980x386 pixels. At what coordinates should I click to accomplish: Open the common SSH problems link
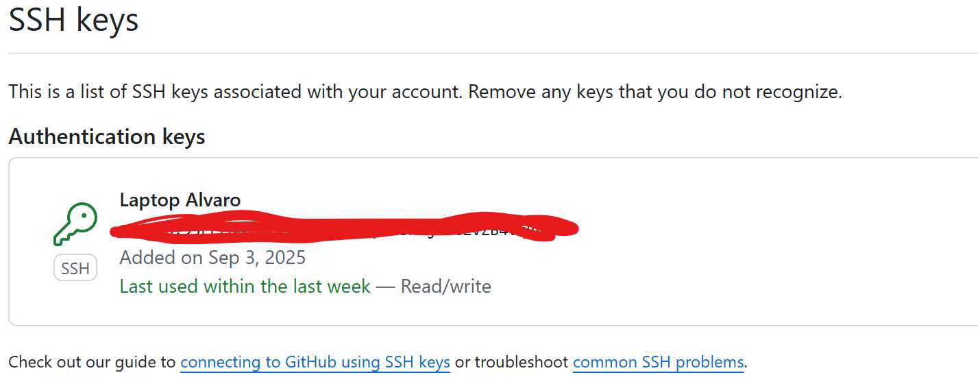(658, 362)
